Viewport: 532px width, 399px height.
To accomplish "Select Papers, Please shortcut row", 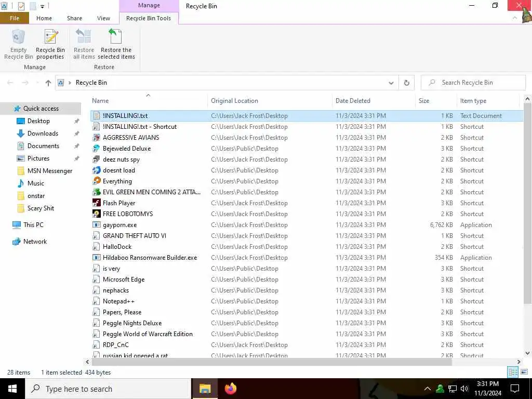I will coord(307,312).
